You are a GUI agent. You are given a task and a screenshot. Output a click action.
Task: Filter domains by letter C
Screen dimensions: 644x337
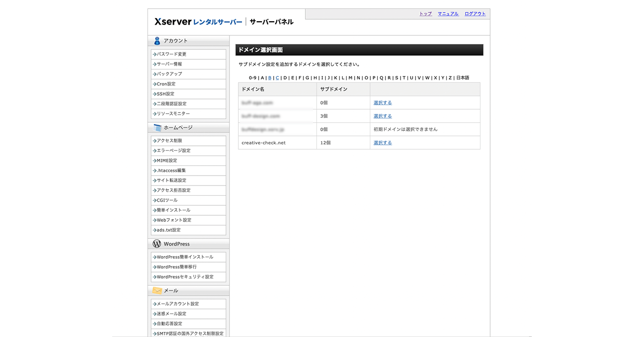coord(277,78)
